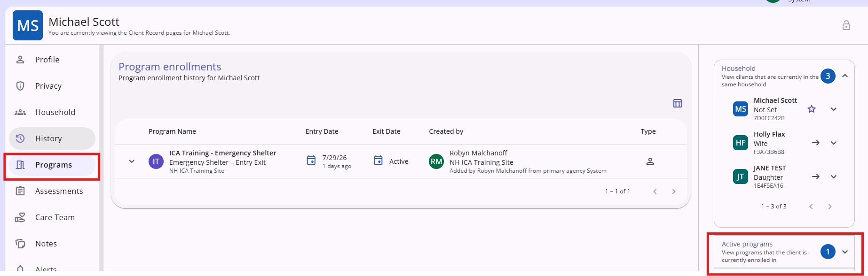Image resolution: width=868 pixels, height=276 pixels.
Task: Click the Exit Date calendar icon
Action: (x=378, y=161)
